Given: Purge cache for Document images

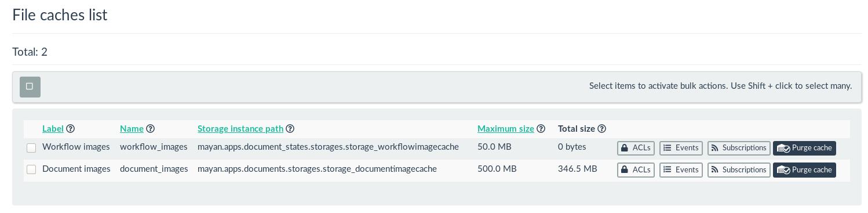Looking at the screenshot, I should (804, 170).
